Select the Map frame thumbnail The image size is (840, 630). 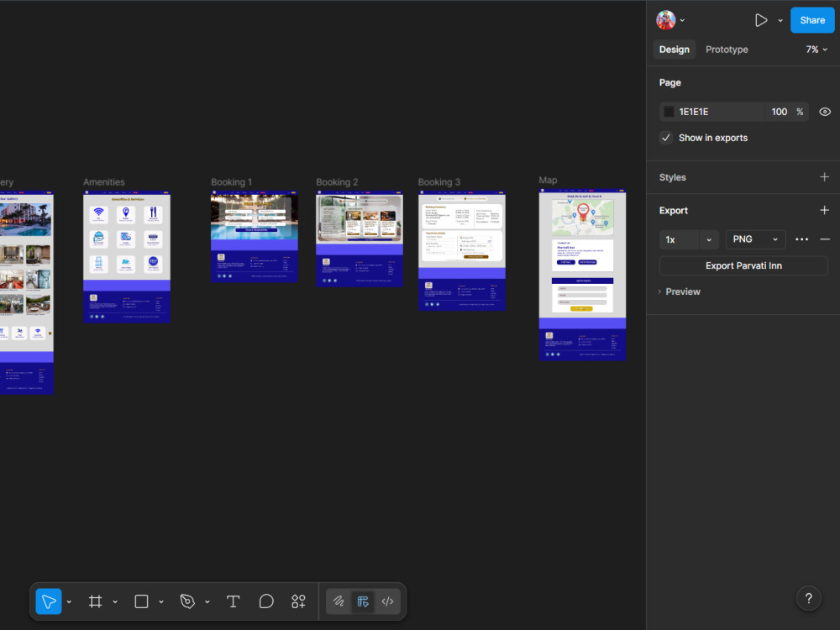[582, 275]
